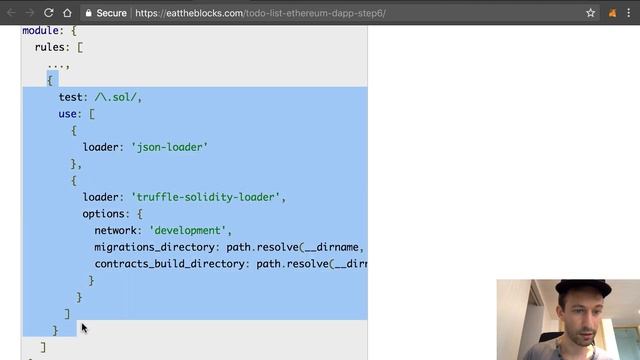Click the 'rules: [' code line

pos(59,47)
